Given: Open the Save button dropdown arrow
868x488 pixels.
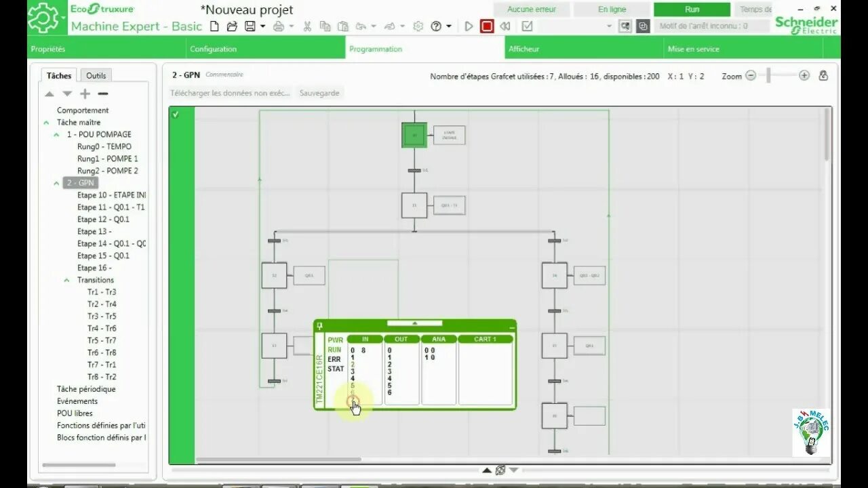Looking at the screenshot, I should [262, 26].
